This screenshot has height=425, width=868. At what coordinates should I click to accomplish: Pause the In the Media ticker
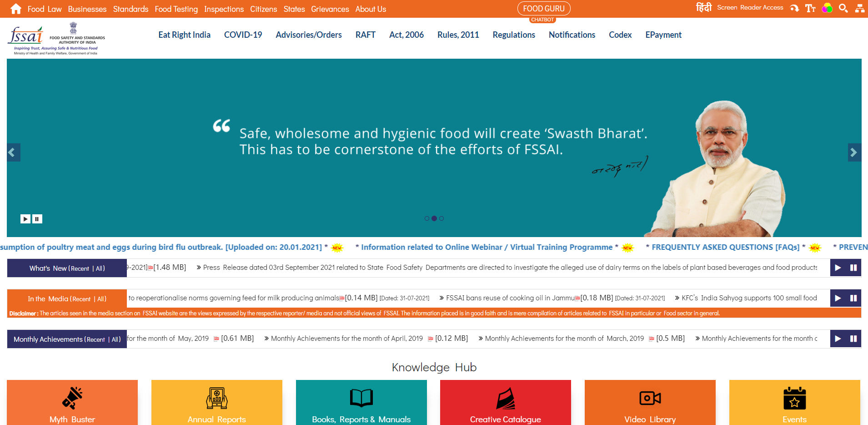(x=853, y=298)
